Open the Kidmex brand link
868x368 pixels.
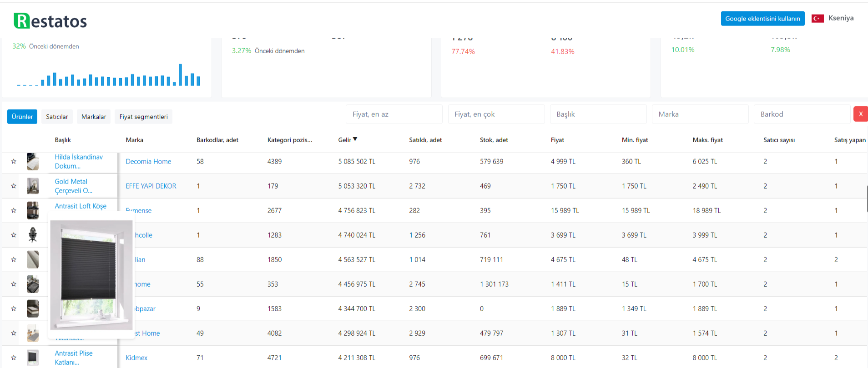136,358
